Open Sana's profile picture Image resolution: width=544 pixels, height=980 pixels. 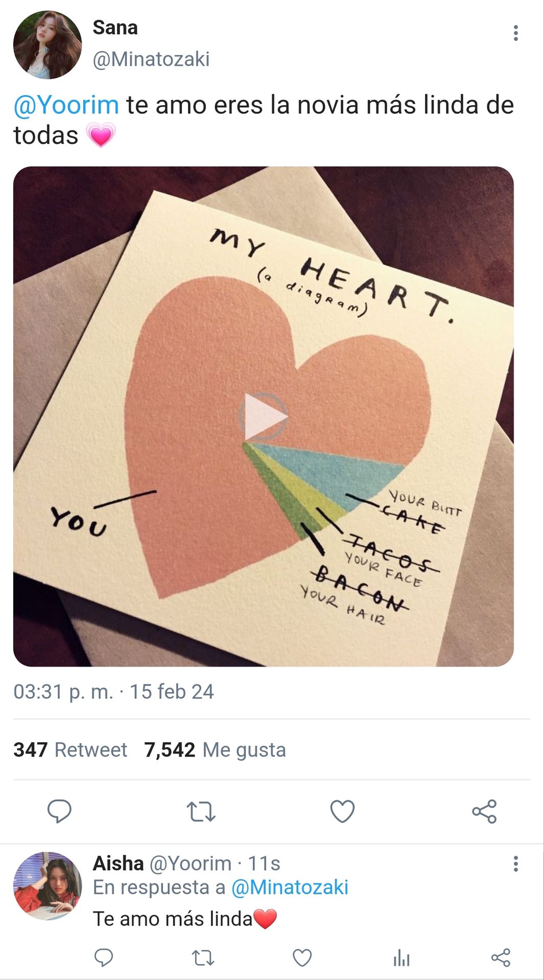pyautogui.click(x=48, y=45)
